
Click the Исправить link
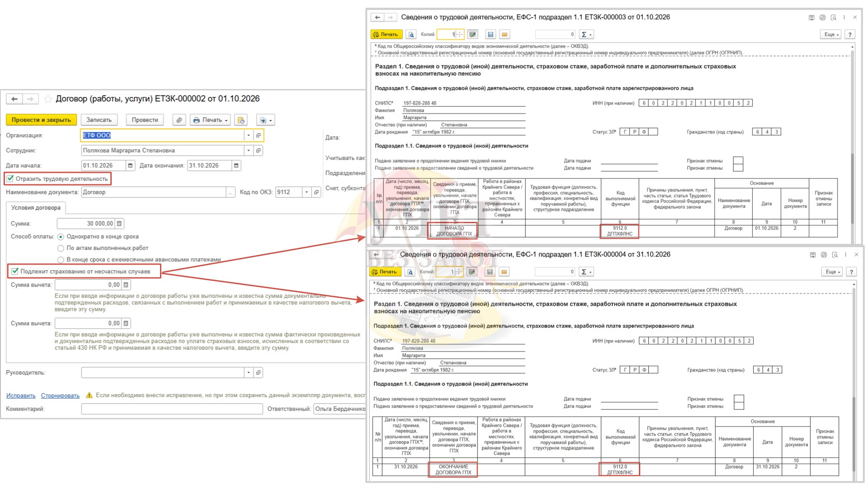(x=21, y=396)
